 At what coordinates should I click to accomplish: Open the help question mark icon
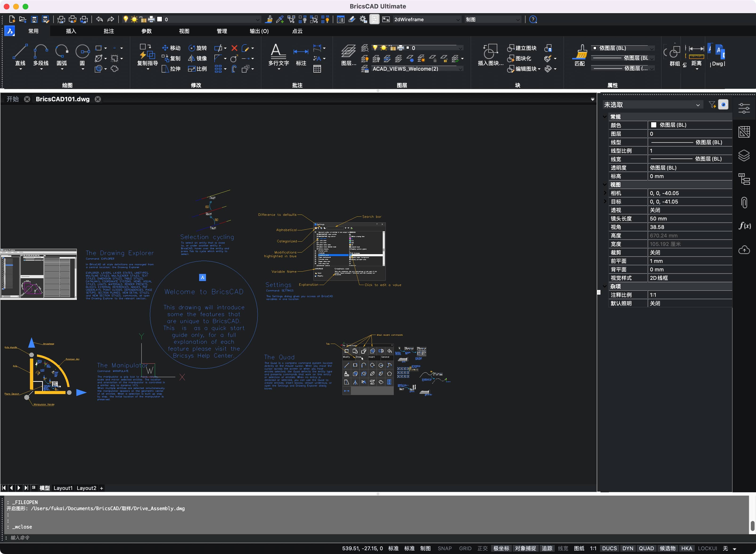tap(533, 20)
